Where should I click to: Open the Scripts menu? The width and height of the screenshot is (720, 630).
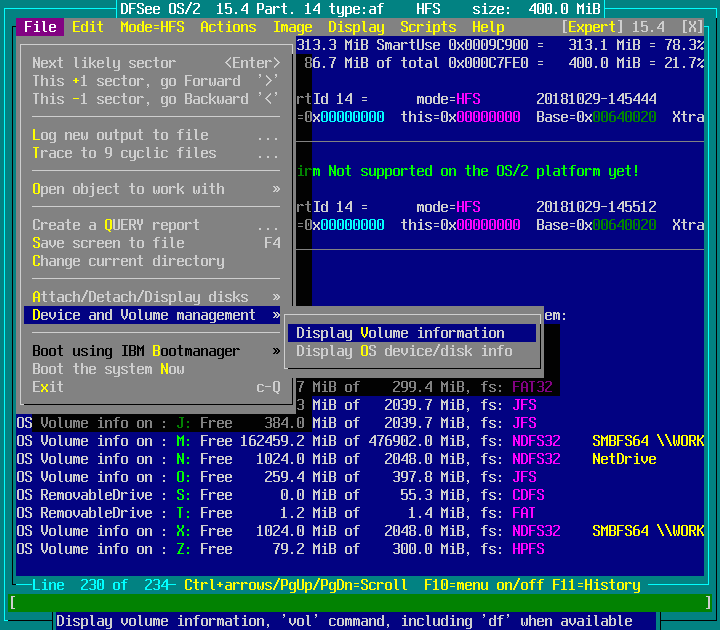[428, 27]
